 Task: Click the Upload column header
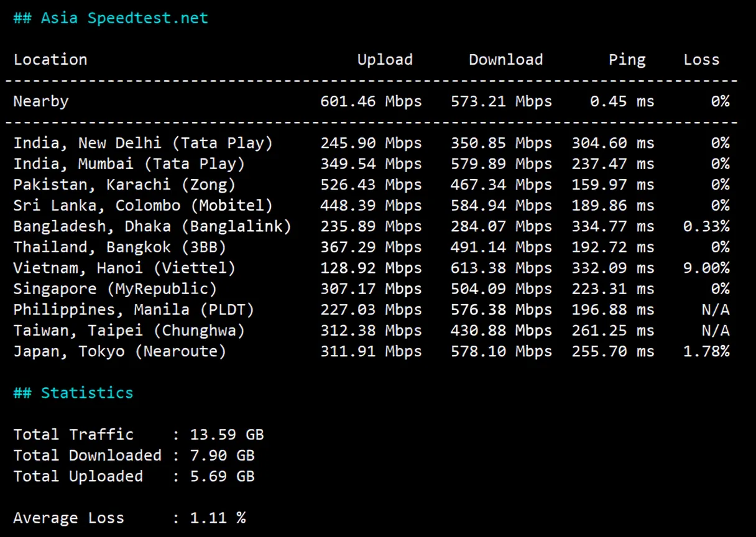385,59
